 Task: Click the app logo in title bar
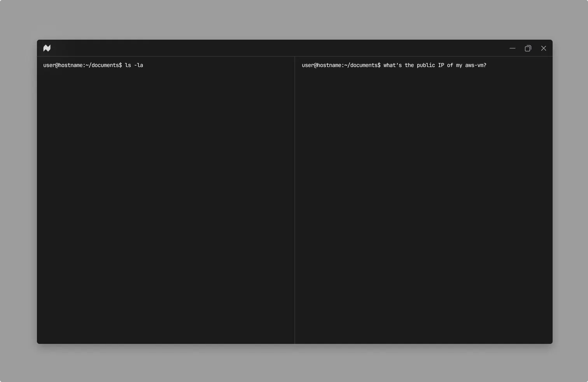click(x=47, y=48)
